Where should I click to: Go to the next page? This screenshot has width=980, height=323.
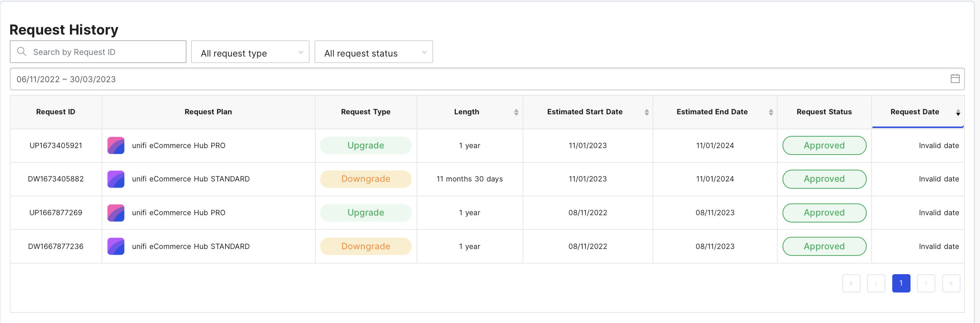pos(926,283)
